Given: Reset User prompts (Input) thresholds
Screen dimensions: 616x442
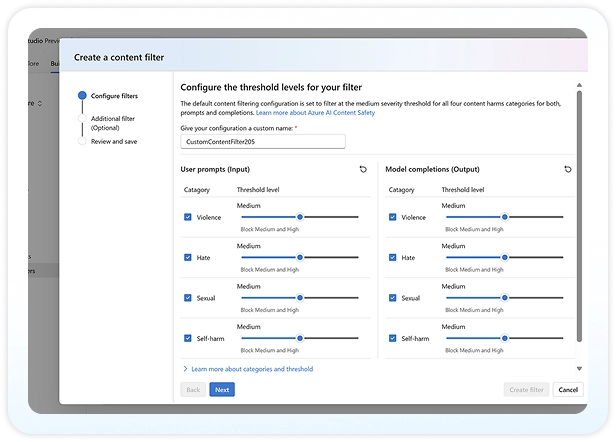Looking at the screenshot, I should 363,169.
